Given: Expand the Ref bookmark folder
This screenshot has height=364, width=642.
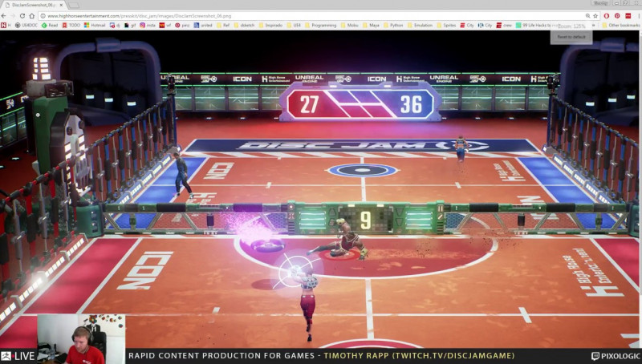Looking at the screenshot, I should coord(223,26).
